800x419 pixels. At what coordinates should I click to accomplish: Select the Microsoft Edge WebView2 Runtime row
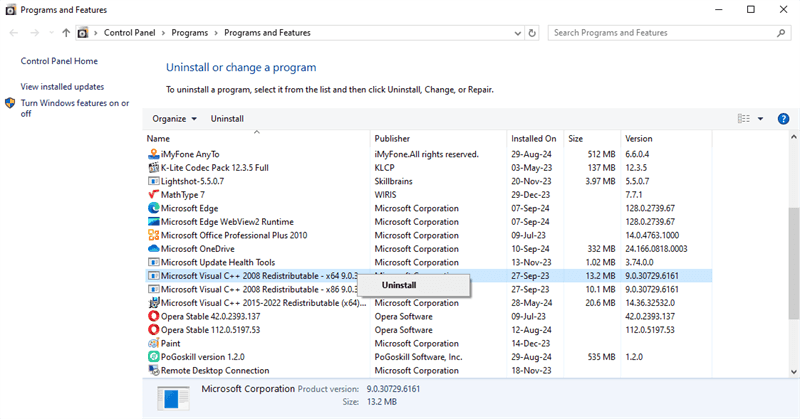(x=429, y=221)
